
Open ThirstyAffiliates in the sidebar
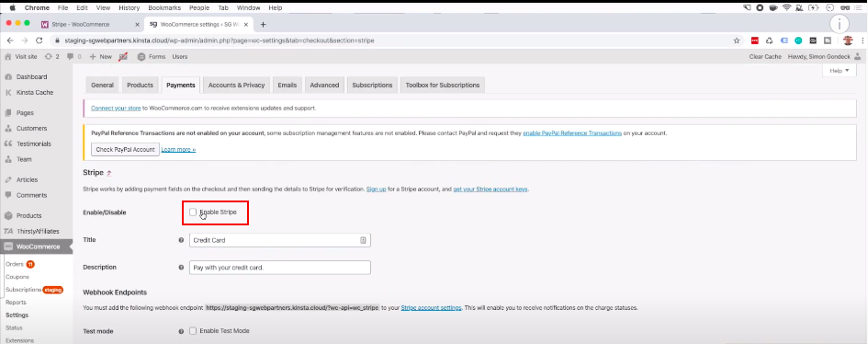pos(38,231)
